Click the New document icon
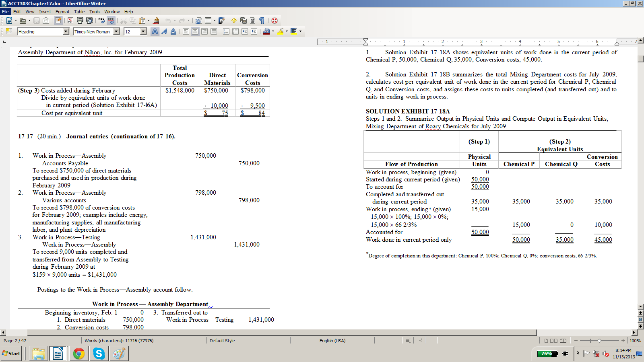Viewport: 644px width, 362px height. [9, 21]
